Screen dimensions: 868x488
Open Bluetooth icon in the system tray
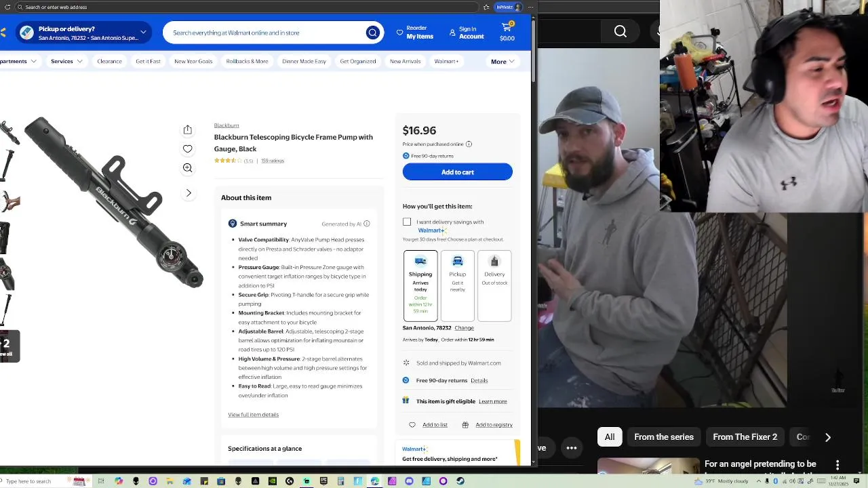pos(775,481)
